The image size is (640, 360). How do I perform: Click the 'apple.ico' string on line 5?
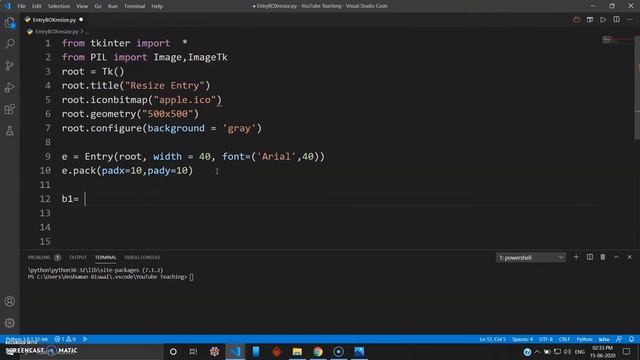tap(185, 100)
